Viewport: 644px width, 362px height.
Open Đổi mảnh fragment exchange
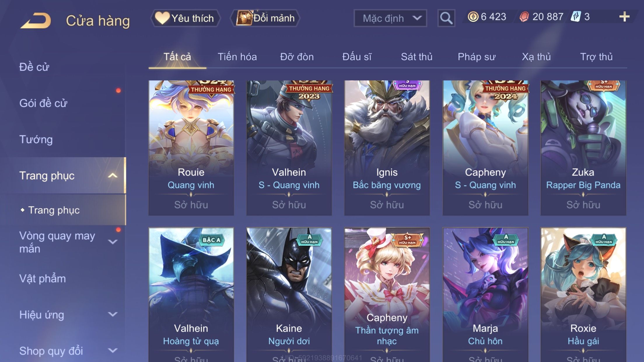click(265, 18)
